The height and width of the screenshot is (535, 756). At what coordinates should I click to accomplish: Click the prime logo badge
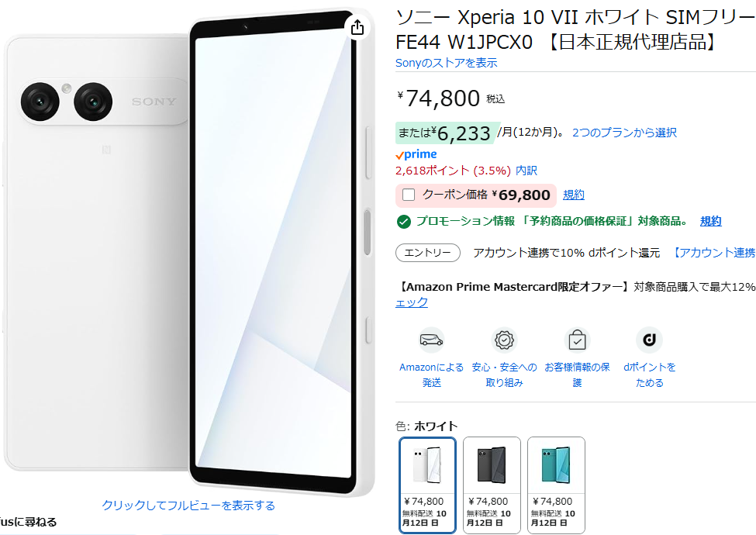pyautogui.click(x=416, y=155)
